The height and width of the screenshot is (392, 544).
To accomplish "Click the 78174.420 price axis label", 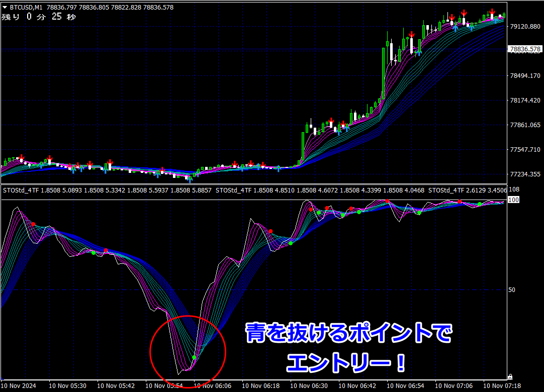I will click(x=525, y=100).
